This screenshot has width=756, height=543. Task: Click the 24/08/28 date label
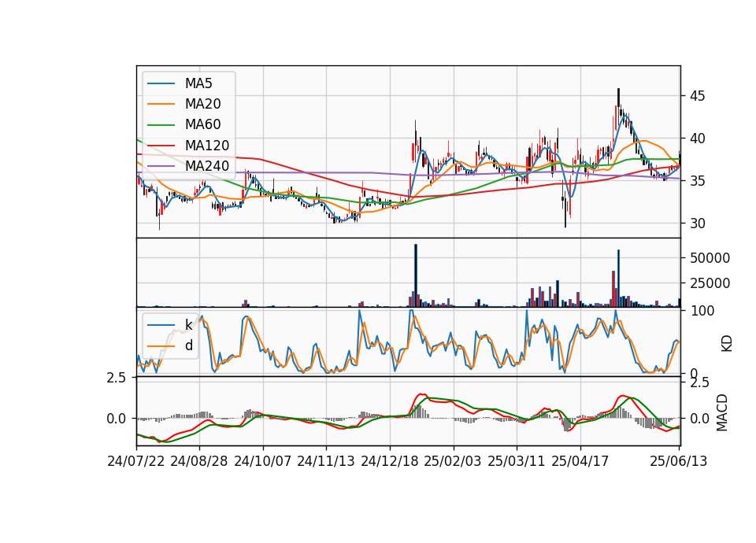pyautogui.click(x=199, y=461)
